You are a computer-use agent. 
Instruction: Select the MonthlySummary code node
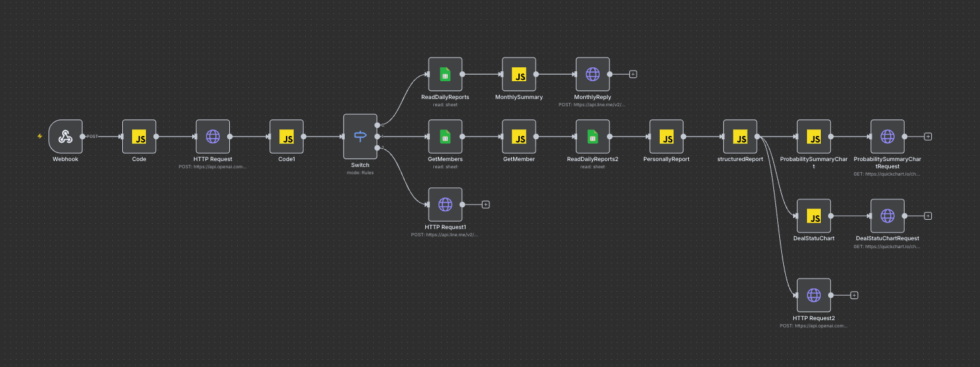click(519, 74)
